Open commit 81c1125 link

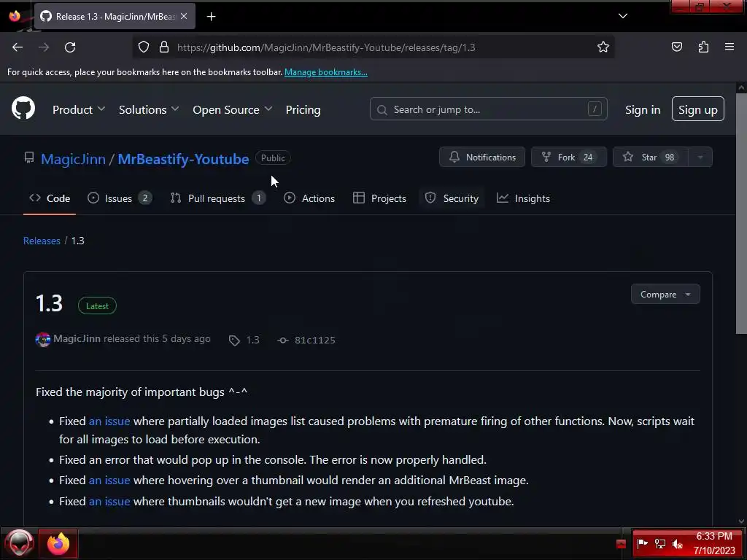click(306, 340)
